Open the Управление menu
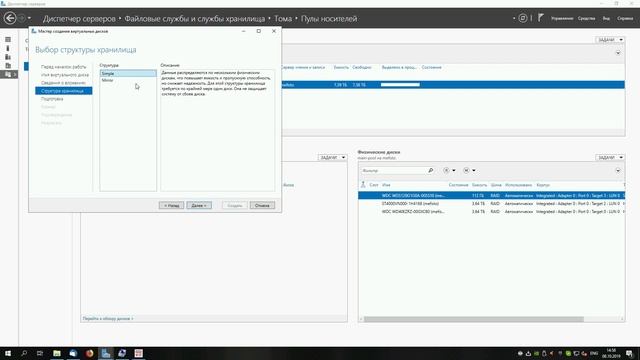640x360 pixels. pos(562,18)
